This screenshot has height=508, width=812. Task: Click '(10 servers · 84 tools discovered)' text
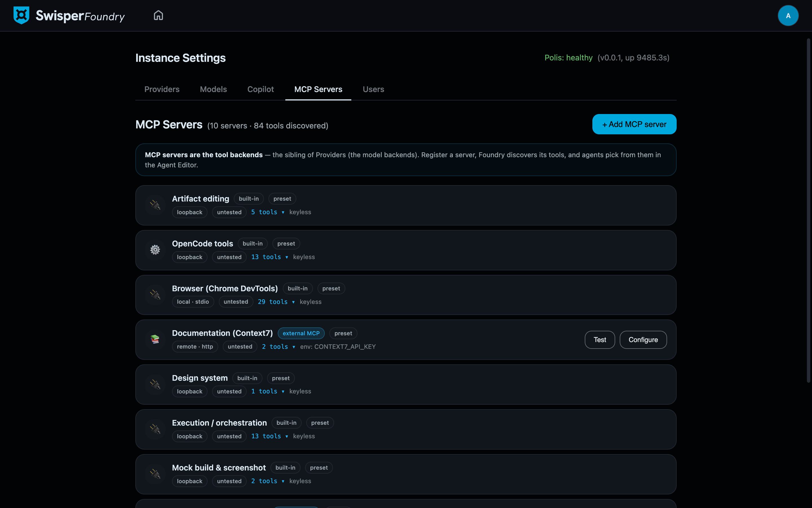267,126
